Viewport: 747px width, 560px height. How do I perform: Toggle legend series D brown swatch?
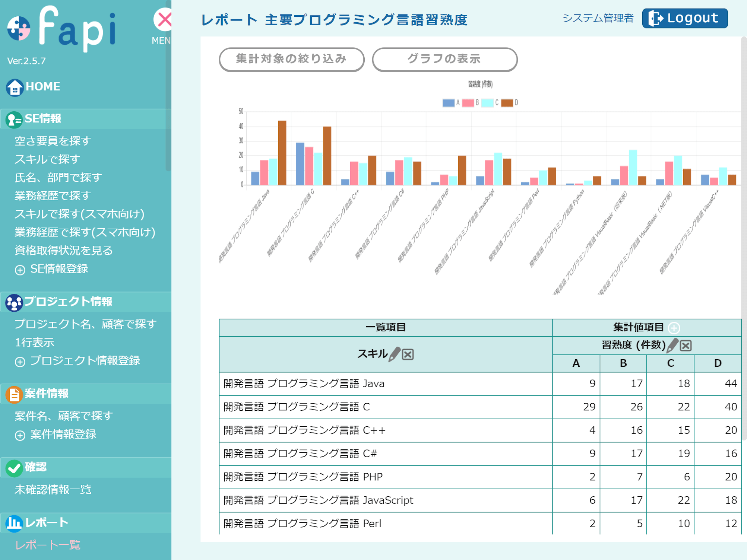point(507,103)
